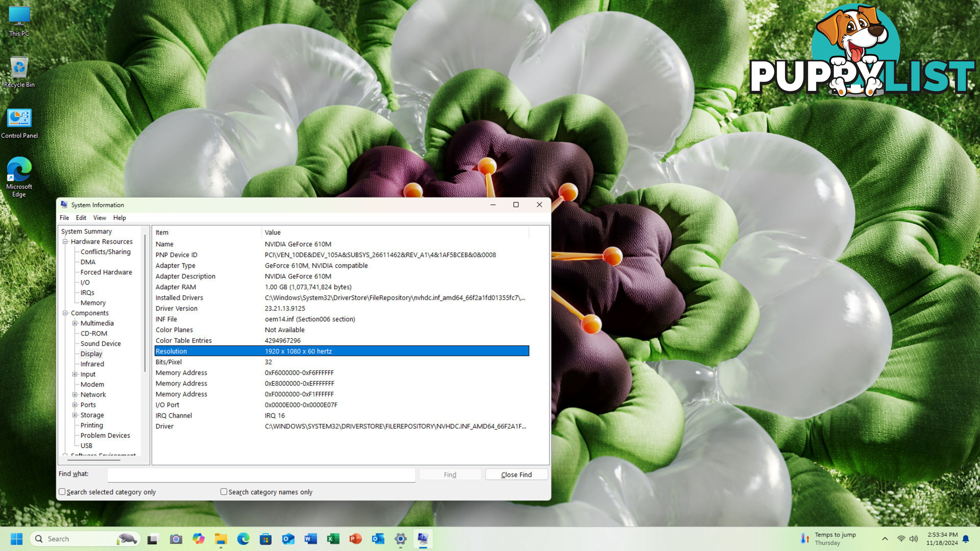Launch PowerPoint from the taskbar
This screenshot has width=980, height=551.
(355, 539)
